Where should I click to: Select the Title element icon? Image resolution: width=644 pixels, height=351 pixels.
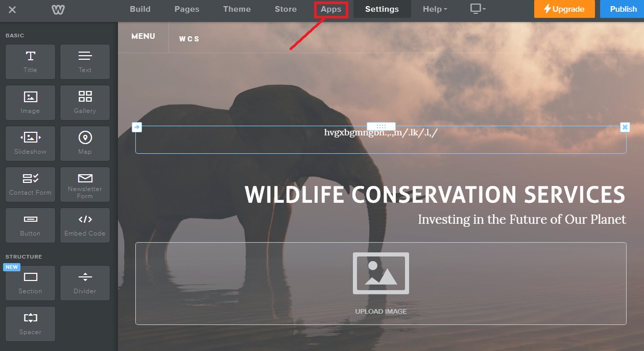tap(30, 61)
